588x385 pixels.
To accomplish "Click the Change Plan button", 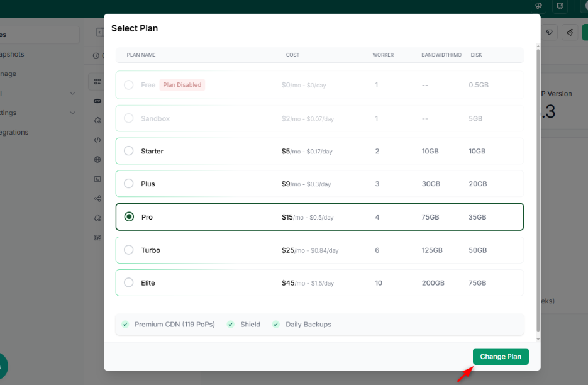I will (x=501, y=357).
